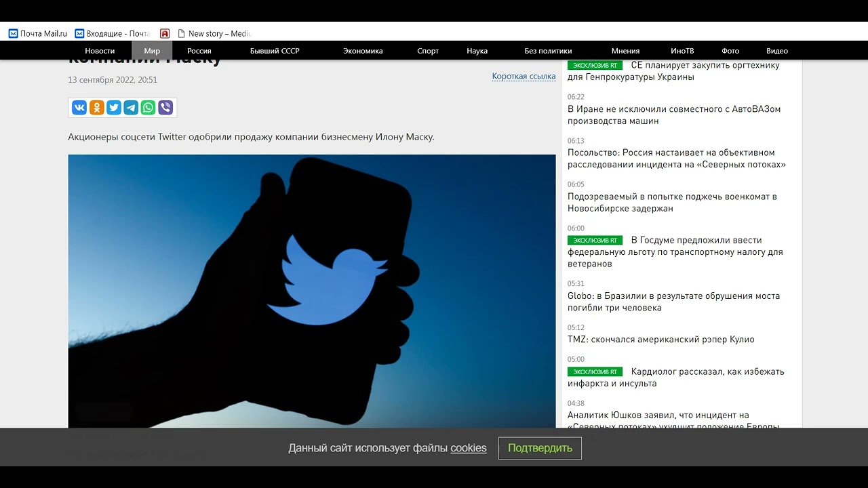Viewport: 868px width, 488px height.
Task: Go to Мнения section
Action: coord(625,51)
